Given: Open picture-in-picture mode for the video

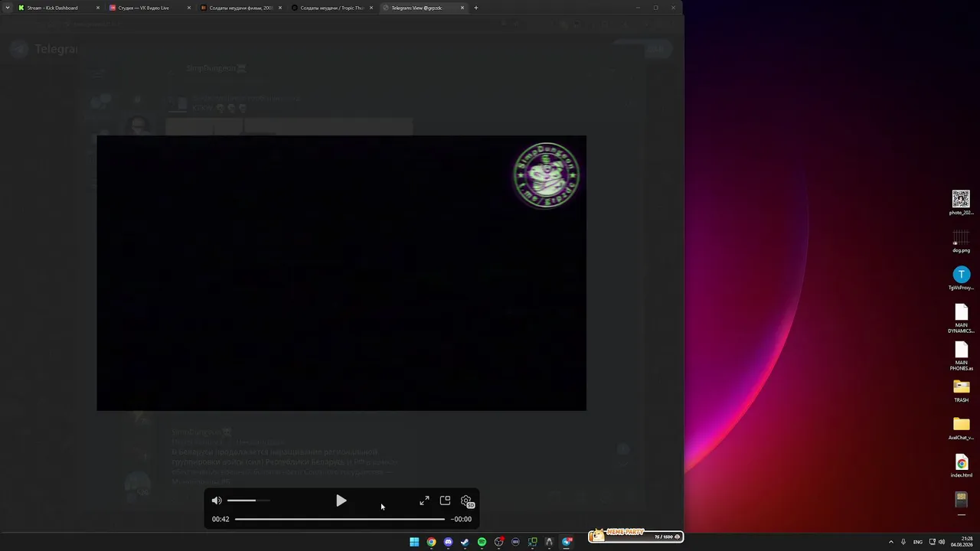Looking at the screenshot, I should click(445, 500).
